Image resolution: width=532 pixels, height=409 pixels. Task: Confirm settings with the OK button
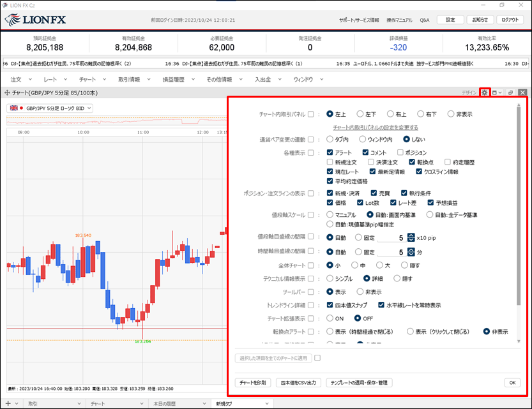coord(512,383)
